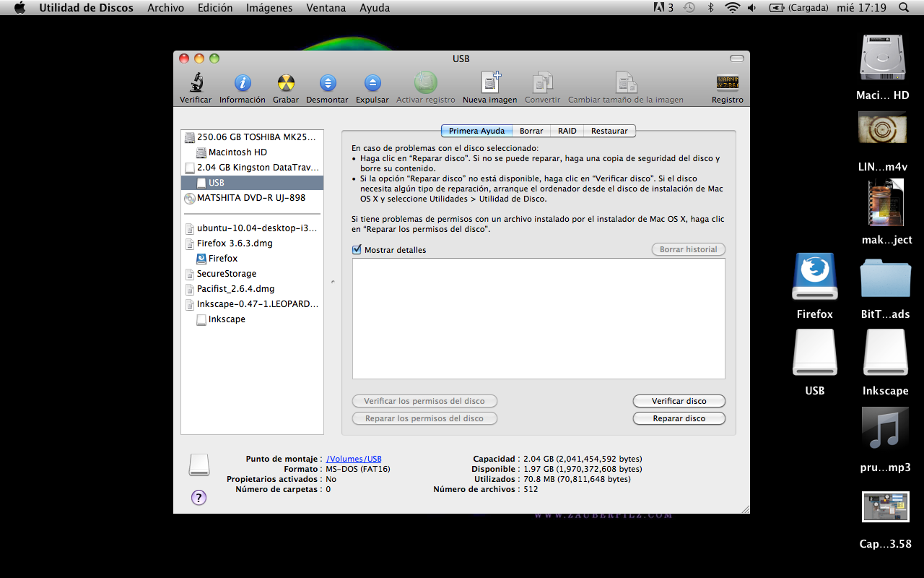924x578 pixels.
Task: Click Verificar los permisos del disco
Action: click(x=424, y=401)
